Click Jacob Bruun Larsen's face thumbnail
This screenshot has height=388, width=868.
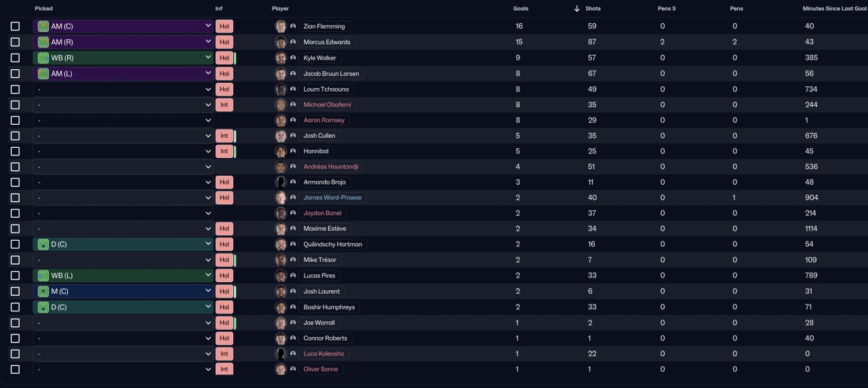click(281, 73)
